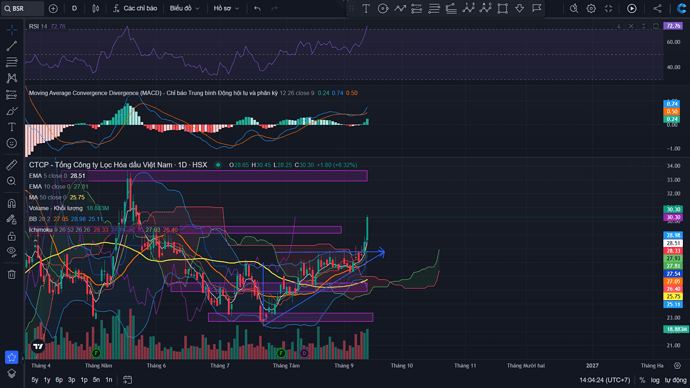Select the trend line tool in left sidebar
Viewport: 690px width, 388px height.
click(12, 45)
